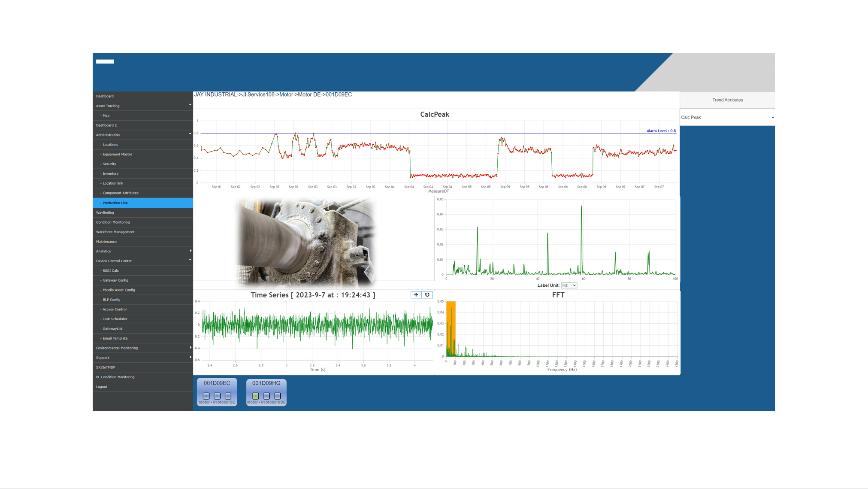Open the Dashboard menu item

coord(143,96)
